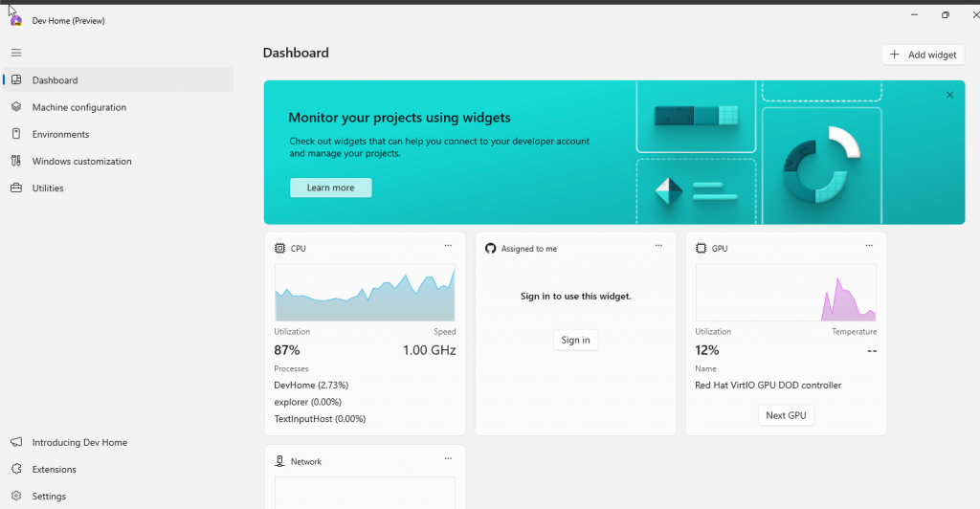This screenshot has height=509, width=980.
Task: Click the Extensions puzzle icon
Action: 16,469
